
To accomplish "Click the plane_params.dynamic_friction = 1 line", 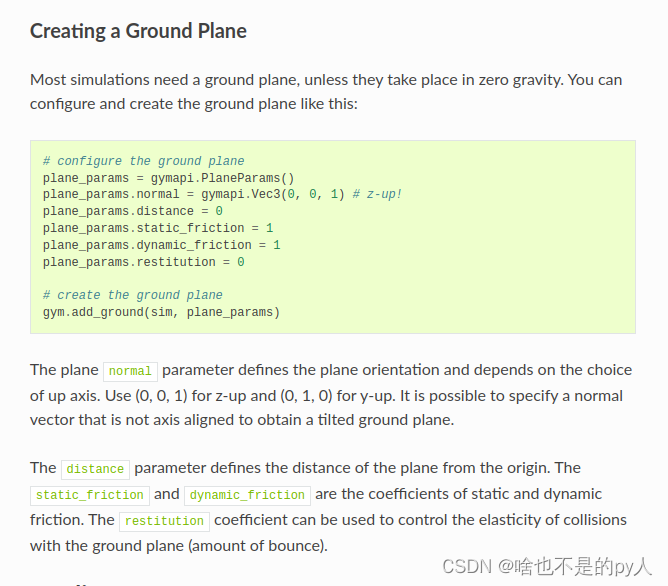I will tap(161, 245).
